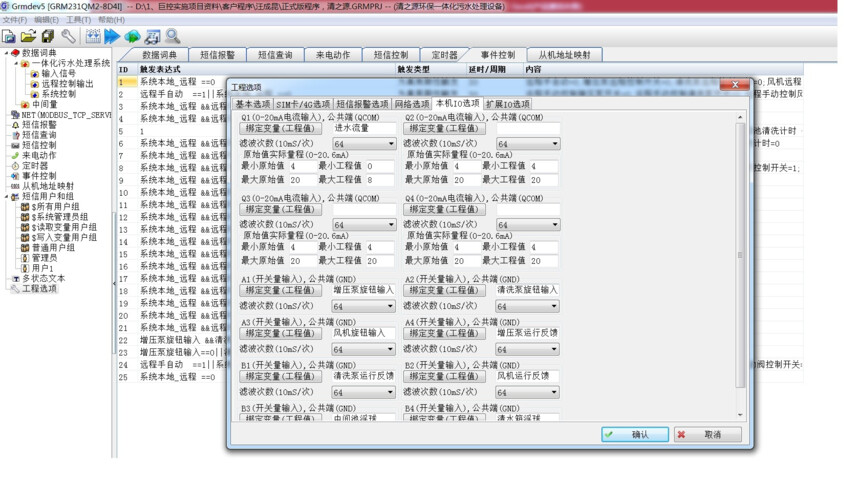The width and height of the screenshot is (860, 499).
Task: Open Q3 滤波次数 dropdown
Action: (364, 225)
